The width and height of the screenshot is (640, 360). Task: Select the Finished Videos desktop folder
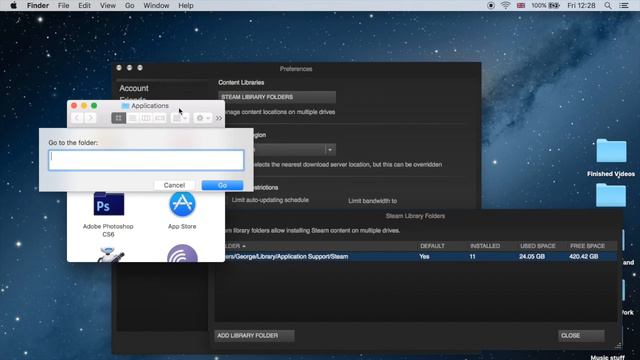pos(611,151)
